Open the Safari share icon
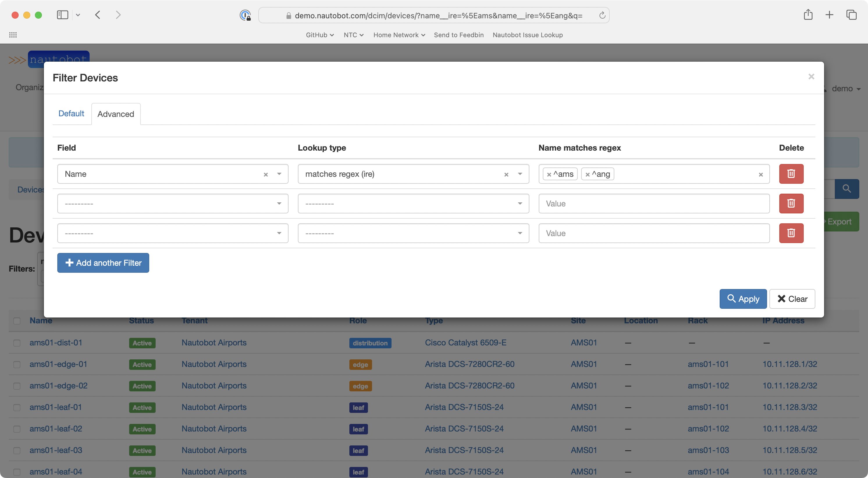The height and width of the screenshot is (478, 868). tap(808, 15)
